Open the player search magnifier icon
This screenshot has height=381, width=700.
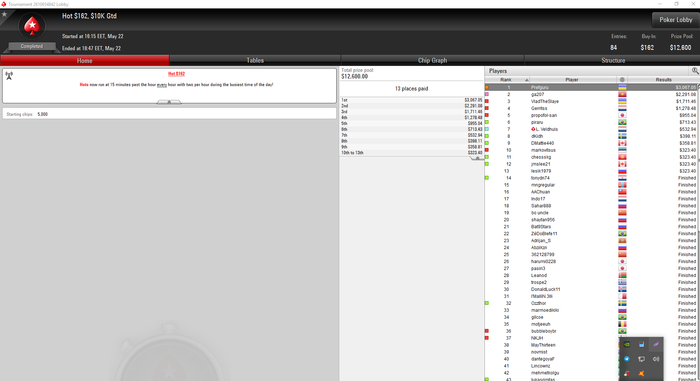coord(695,71)
